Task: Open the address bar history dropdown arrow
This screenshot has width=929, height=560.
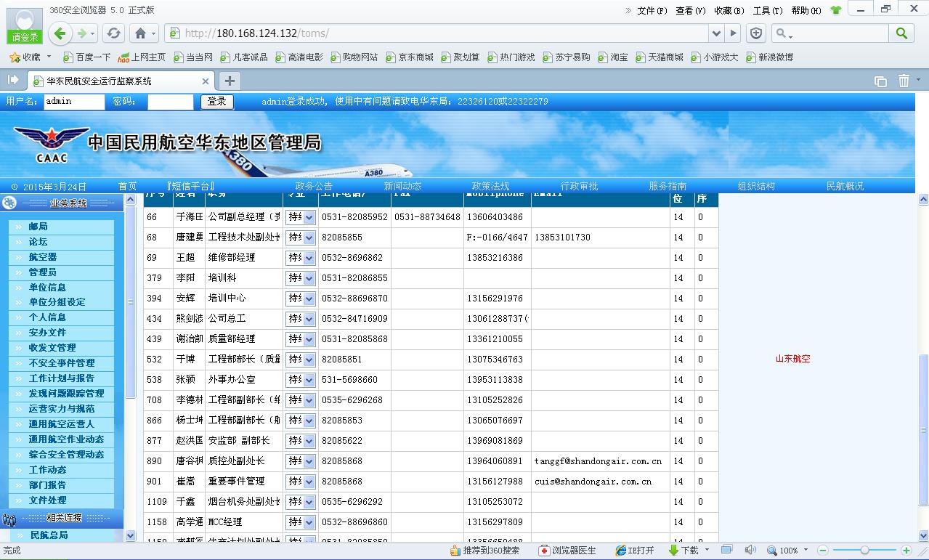Action: tap(717, 33)
